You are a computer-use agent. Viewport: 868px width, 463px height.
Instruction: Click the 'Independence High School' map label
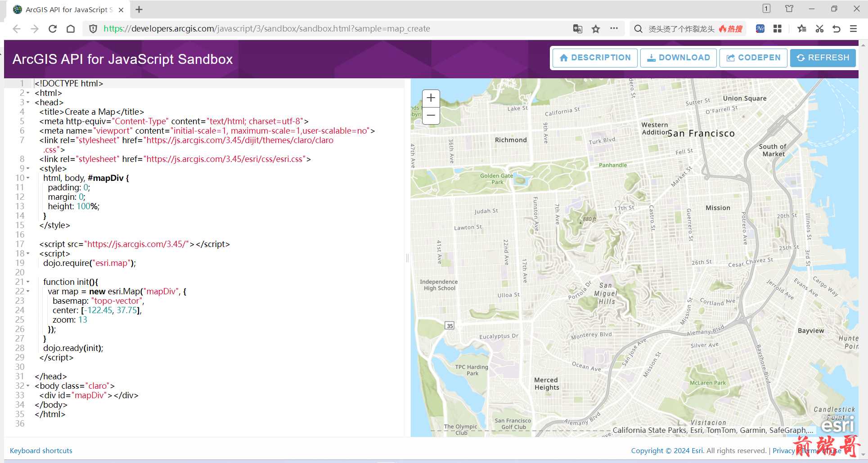439,285
